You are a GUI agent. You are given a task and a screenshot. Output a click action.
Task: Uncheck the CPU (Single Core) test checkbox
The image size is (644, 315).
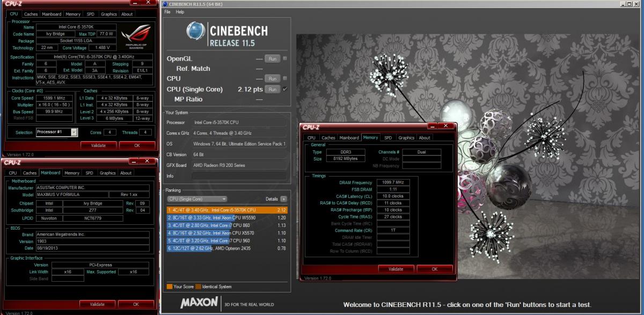coord(285,89)
